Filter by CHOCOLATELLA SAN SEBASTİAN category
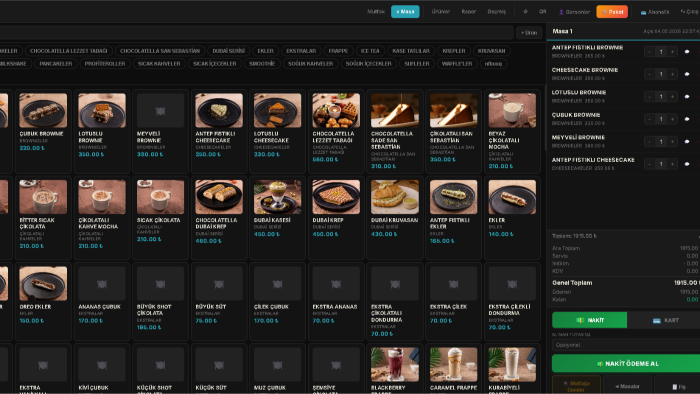 [x=160, y=51]
